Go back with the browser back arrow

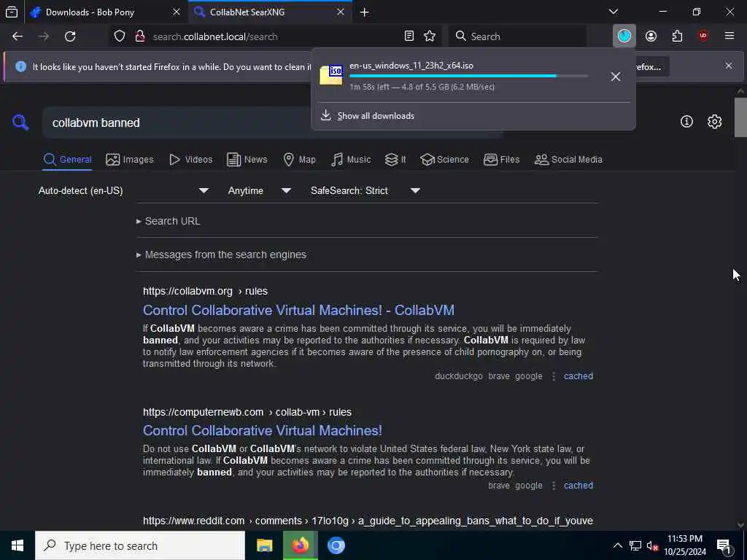click(18, 36)
